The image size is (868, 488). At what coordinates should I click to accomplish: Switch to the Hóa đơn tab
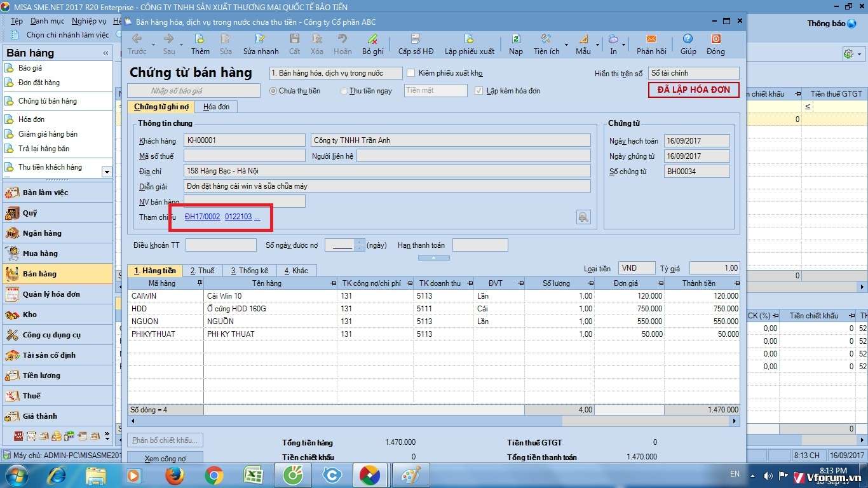point(216,107)
